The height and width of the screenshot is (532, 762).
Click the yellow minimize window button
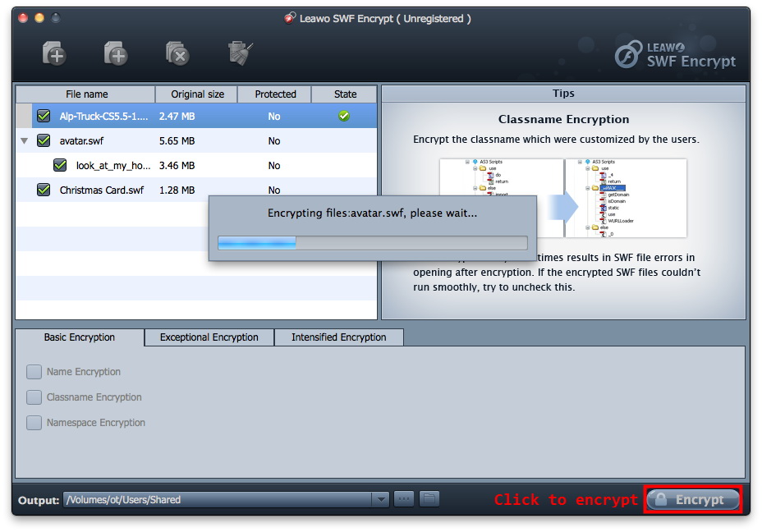39,18
